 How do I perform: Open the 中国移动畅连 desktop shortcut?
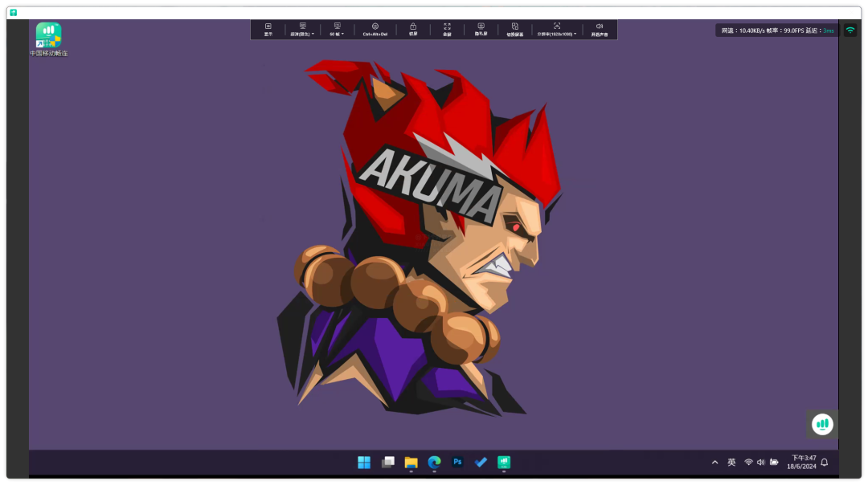click(x=49, y=39)
